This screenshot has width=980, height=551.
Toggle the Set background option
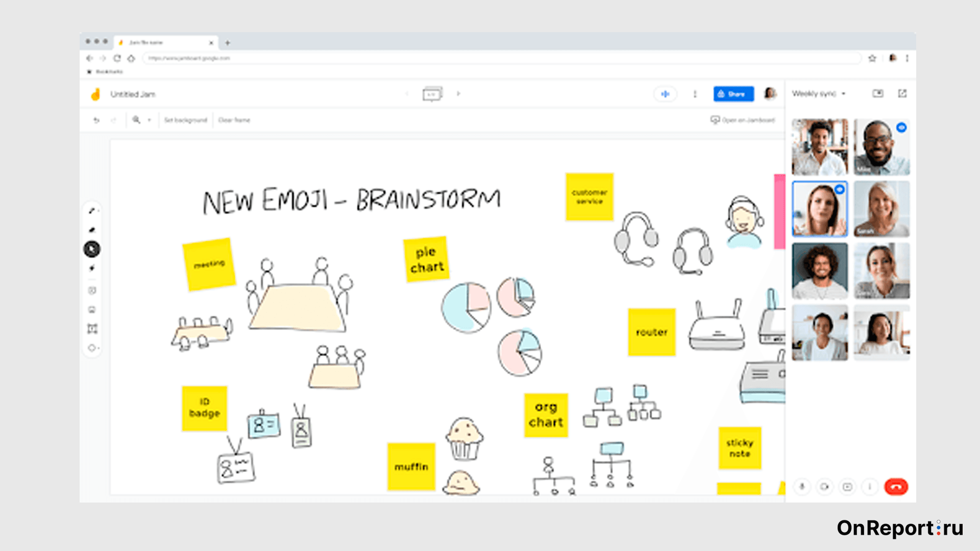[185, 120]
